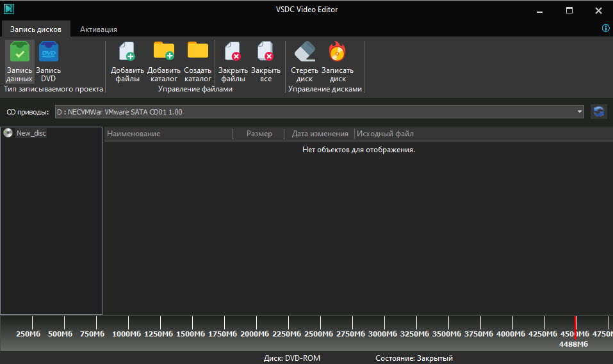Select the New_disc tree item
Viewport: 613px width, 364px height.
coord(31,133)
